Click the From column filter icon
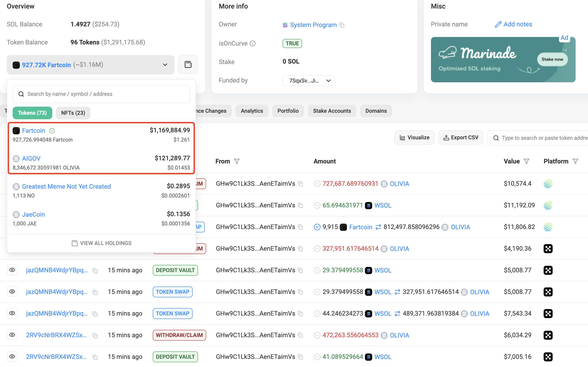Screen dimensions: 588x367 coord(237,161)
